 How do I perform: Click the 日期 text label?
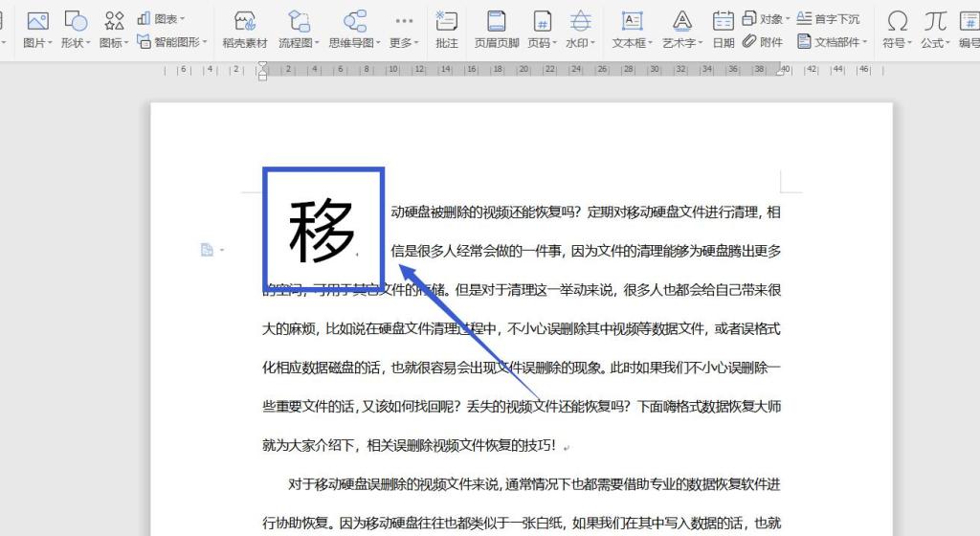pos(724,43)
